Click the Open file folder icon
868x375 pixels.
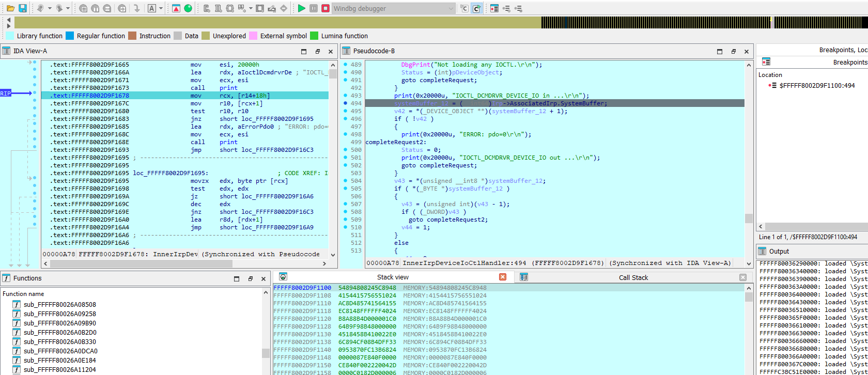pyautogui.click(x=10, y=8)
